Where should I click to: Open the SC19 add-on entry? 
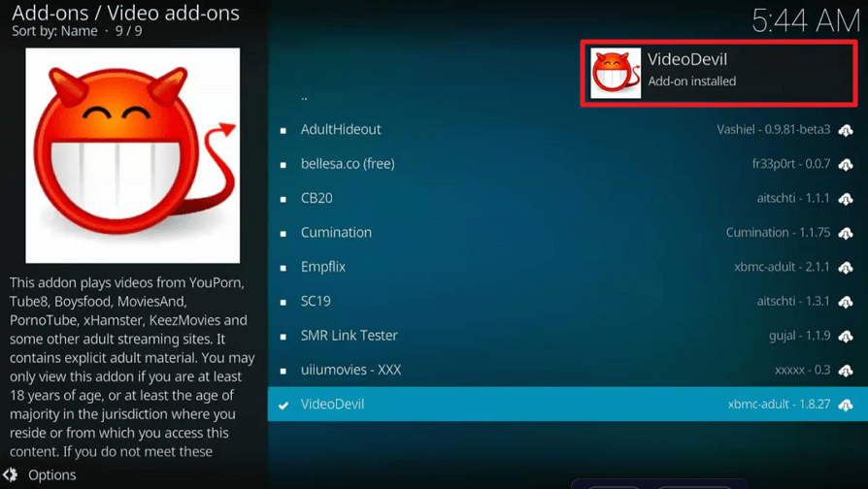click(568, 301)
